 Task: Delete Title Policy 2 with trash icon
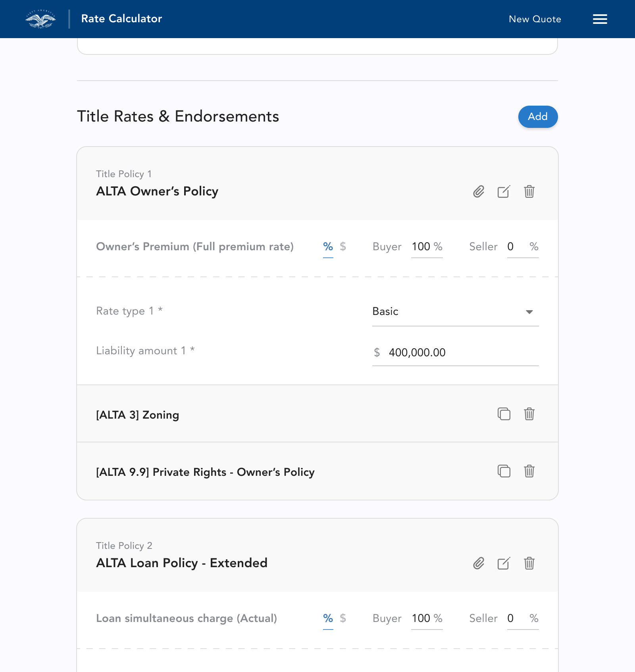[x=529, y=563]
